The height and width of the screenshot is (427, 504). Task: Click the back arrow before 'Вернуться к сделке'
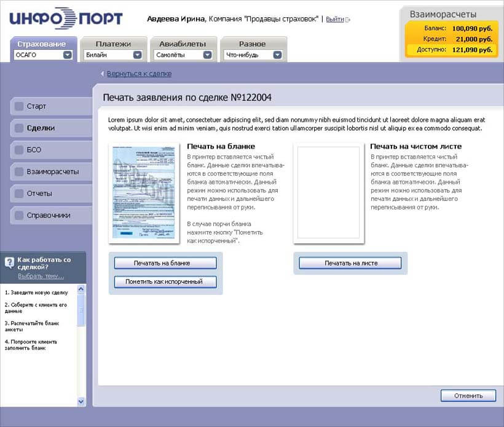(102, 74)
